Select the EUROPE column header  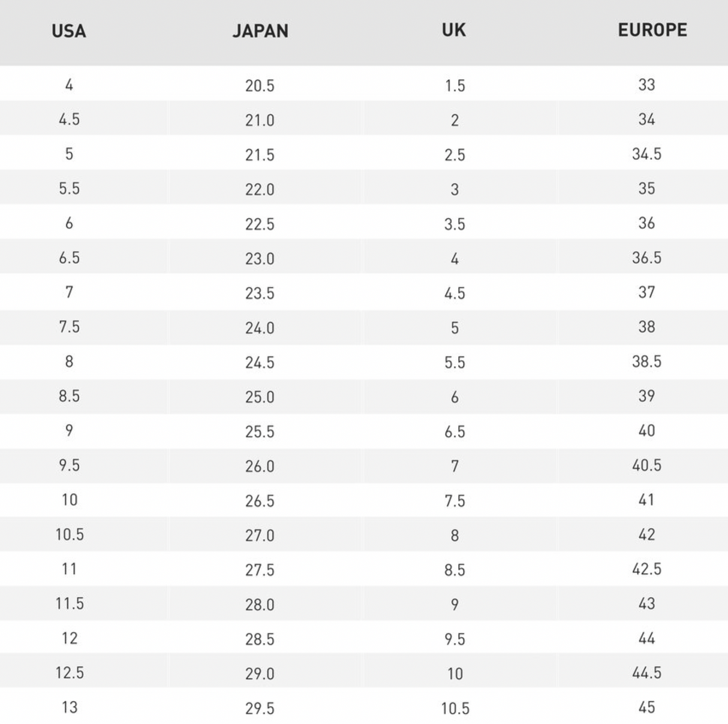pyautogui.click(x=652, y=30)
